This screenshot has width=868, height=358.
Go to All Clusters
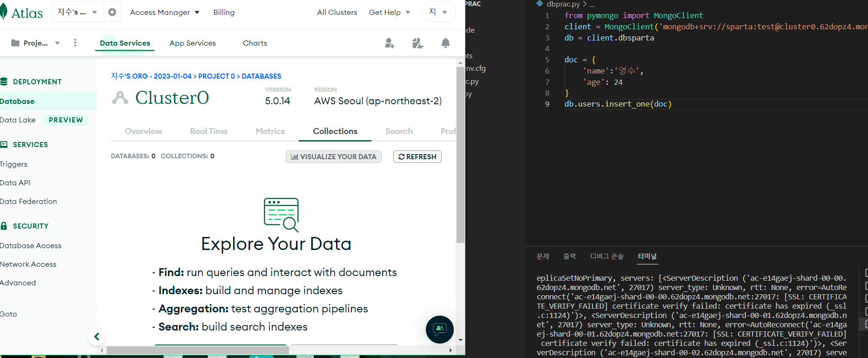click(x=337, y=12)
